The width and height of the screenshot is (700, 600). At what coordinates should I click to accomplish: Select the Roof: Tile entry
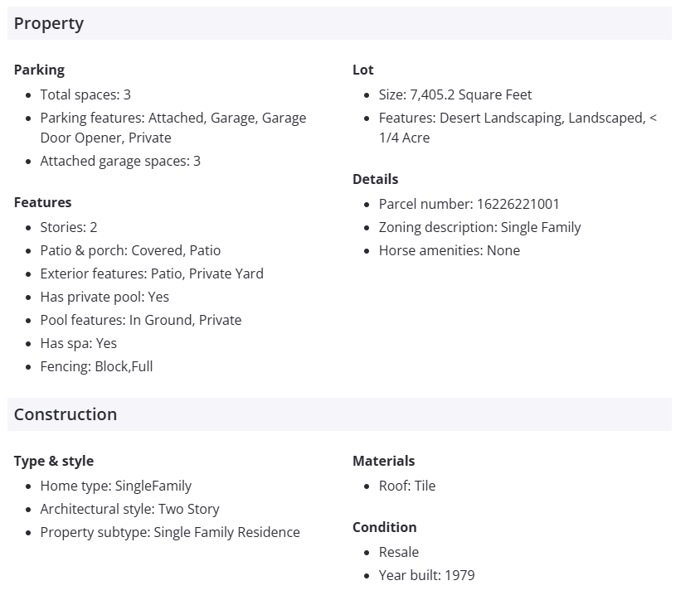tap(407, 486)
